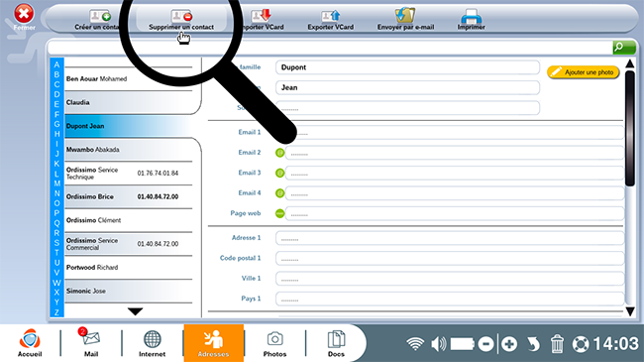The image size is (644, 362).
Task: Open the Photos tab
Action: click(274, 343)
